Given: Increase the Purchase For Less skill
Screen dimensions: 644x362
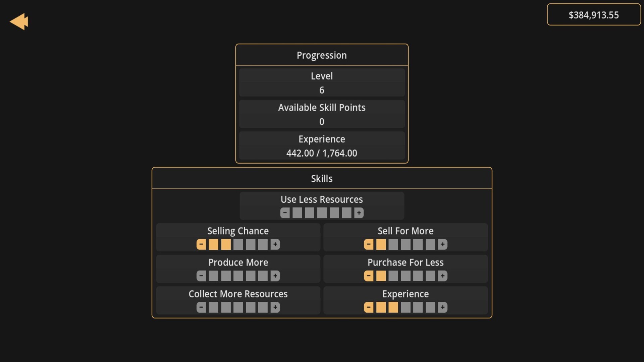Looking at the screenshot, I should 443,276.
